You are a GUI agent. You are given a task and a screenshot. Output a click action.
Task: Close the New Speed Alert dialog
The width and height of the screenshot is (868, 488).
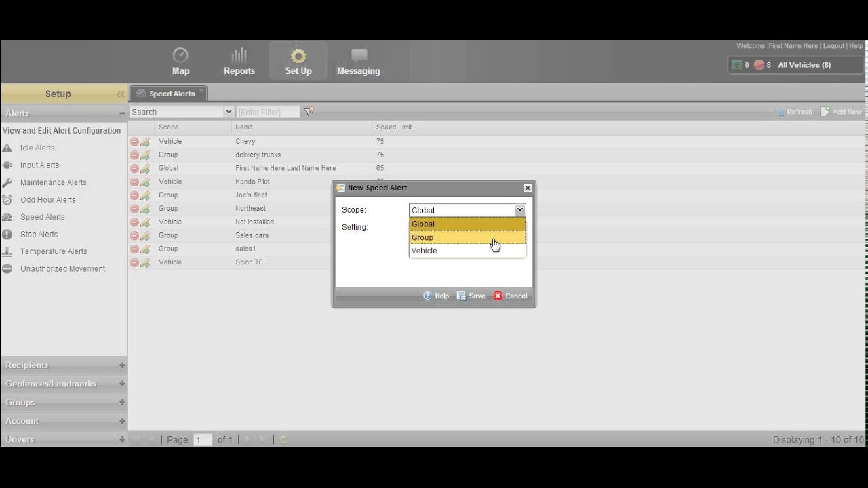528,188
